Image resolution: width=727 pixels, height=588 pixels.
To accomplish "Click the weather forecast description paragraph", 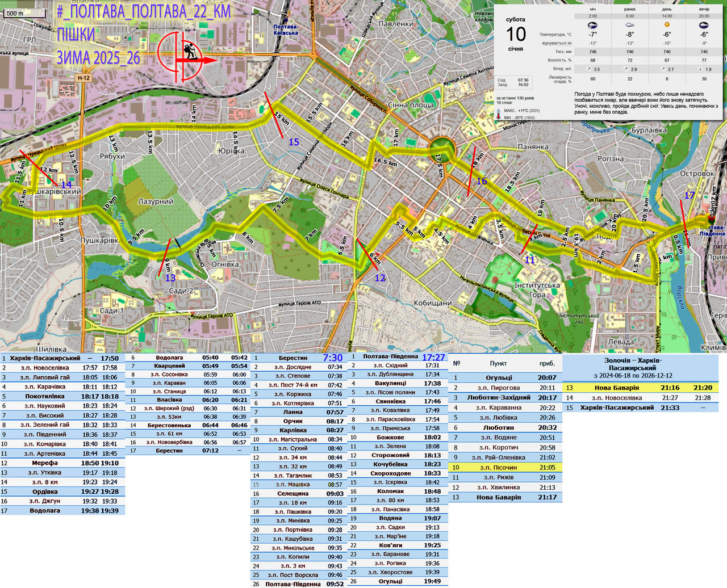I will click(x=646, y=103).
